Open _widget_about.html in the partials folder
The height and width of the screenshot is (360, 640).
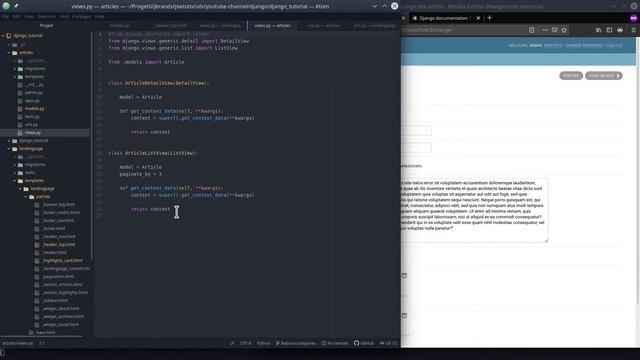point(61,309)
